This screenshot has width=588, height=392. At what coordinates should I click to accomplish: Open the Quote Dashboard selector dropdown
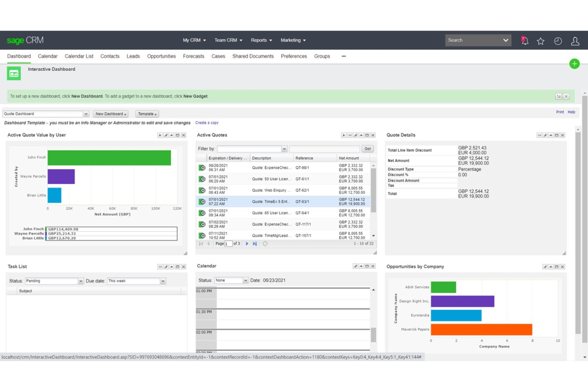[x=86, y=114]
